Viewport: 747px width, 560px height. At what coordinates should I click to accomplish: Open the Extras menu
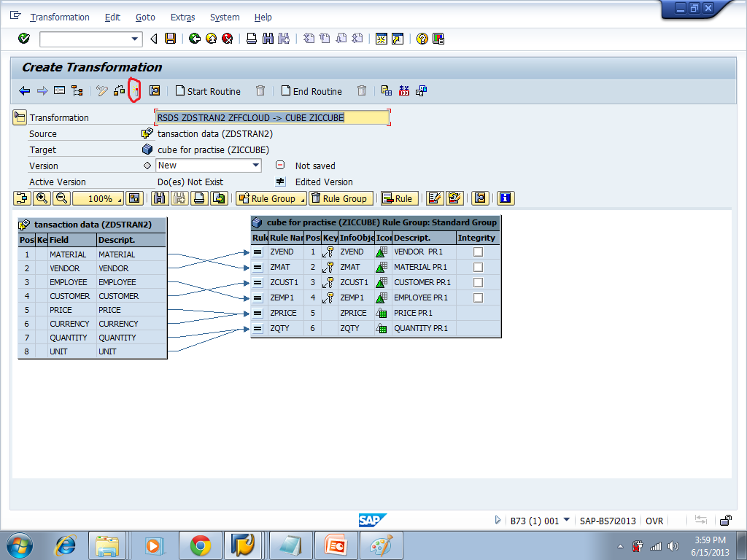(182, 17)
